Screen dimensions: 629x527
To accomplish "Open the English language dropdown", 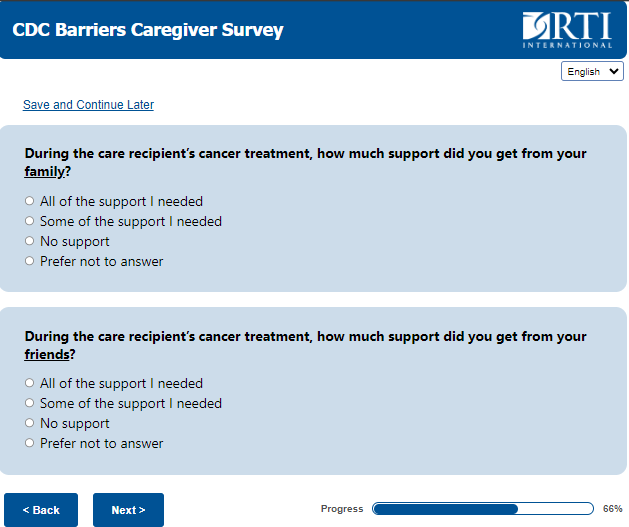I will click(x=593, y=72).
